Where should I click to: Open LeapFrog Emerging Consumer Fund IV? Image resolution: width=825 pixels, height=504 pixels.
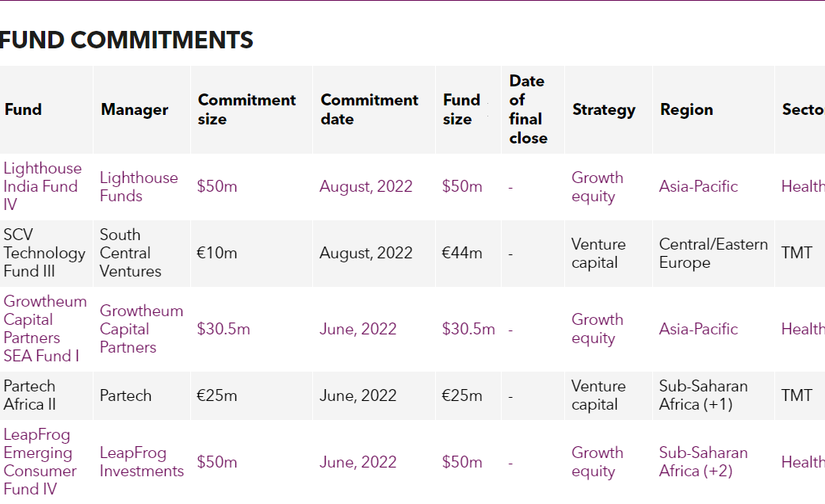40,462
